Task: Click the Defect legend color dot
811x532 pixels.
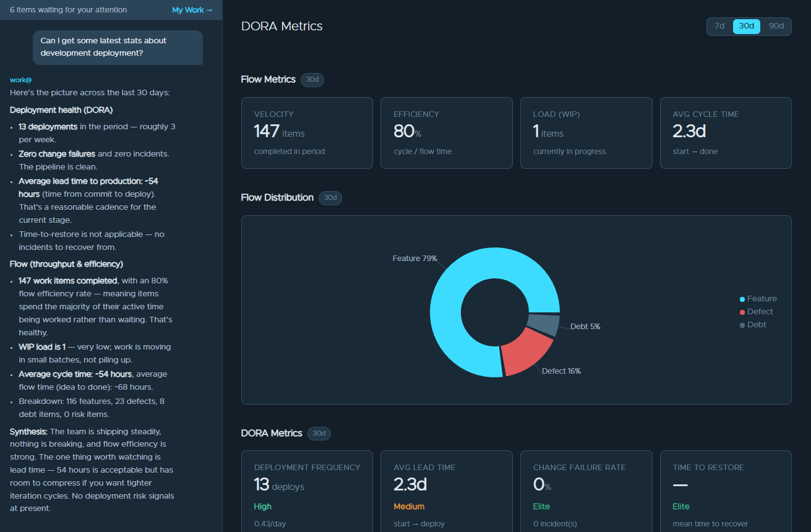Action: point(742,312)
